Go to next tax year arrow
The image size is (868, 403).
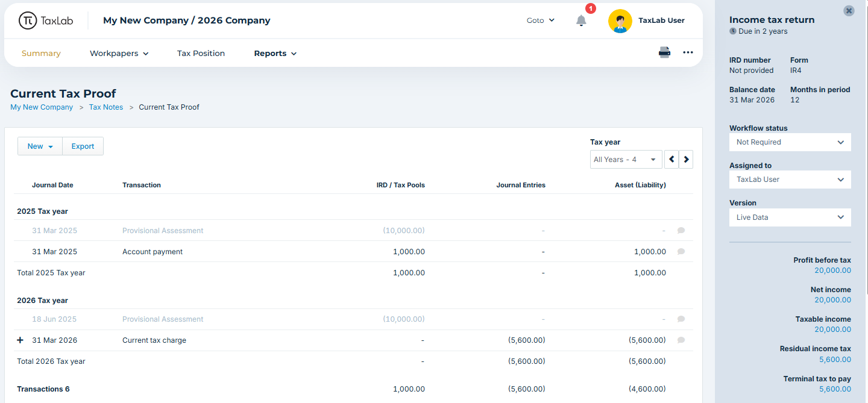[x=686, y=160]
